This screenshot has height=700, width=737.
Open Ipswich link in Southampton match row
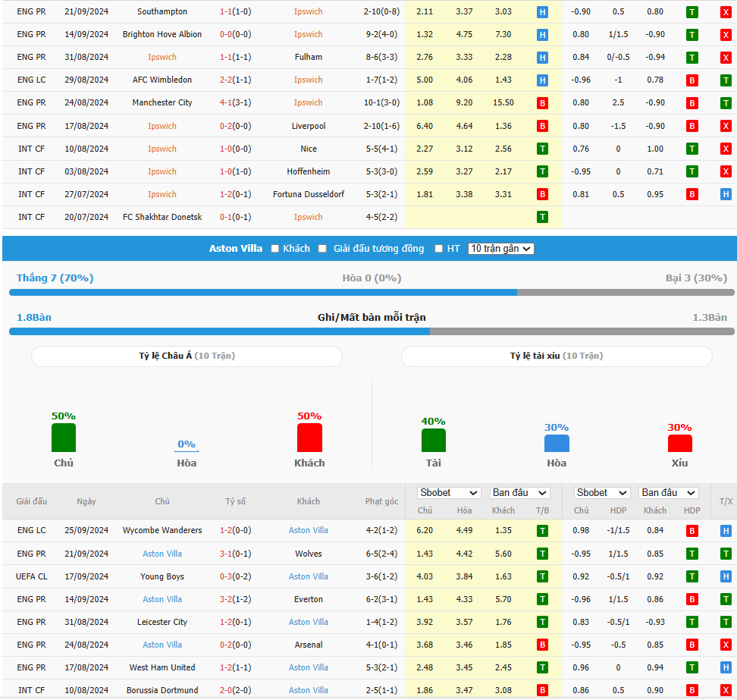tap(309, 11)
